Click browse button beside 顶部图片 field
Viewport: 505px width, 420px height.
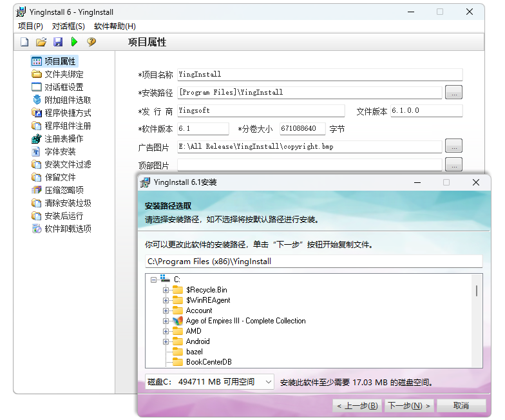[x=453, y=165]
